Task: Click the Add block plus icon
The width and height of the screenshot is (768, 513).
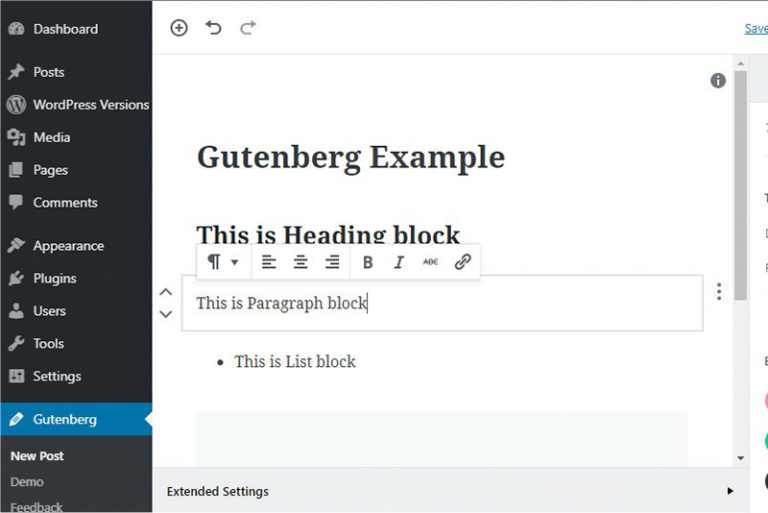Action: click(x=179, y=28)
